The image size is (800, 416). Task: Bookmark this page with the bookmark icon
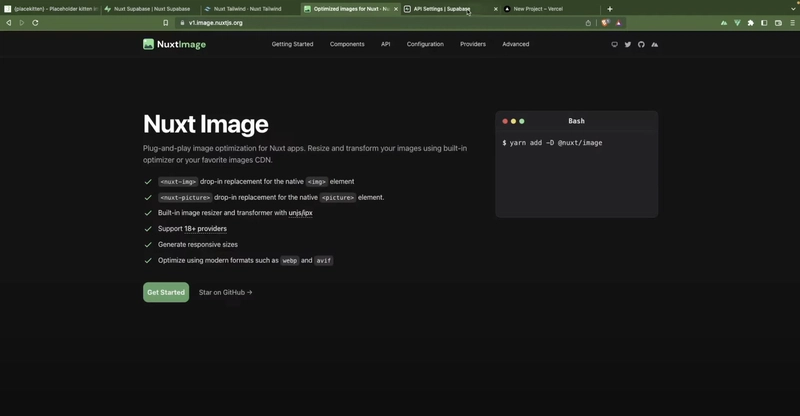point(166,22)
